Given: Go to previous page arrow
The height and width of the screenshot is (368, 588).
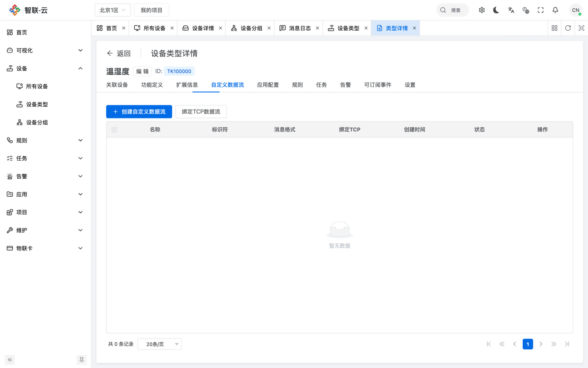Looking at the screenshot, I should click(514, 344).
